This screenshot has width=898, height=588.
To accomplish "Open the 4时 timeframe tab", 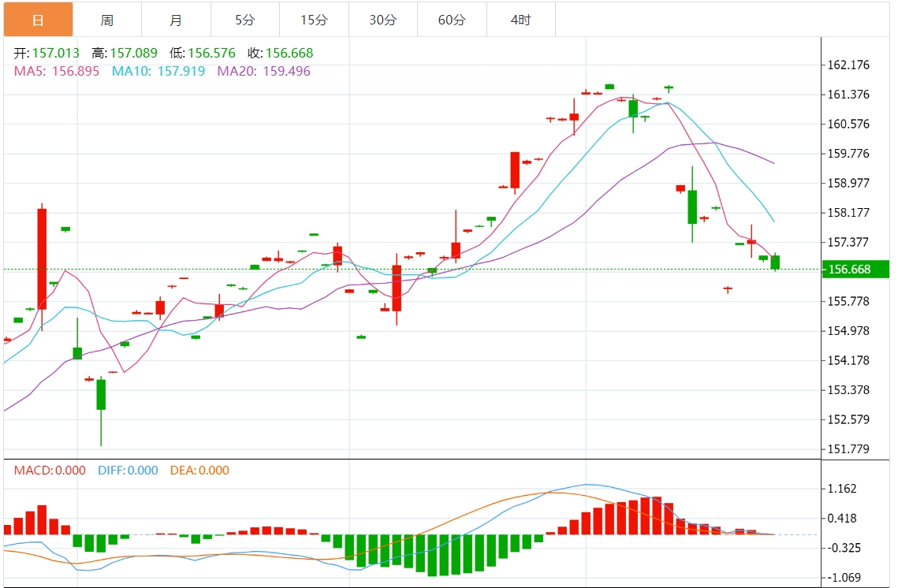I will (521, 20).
